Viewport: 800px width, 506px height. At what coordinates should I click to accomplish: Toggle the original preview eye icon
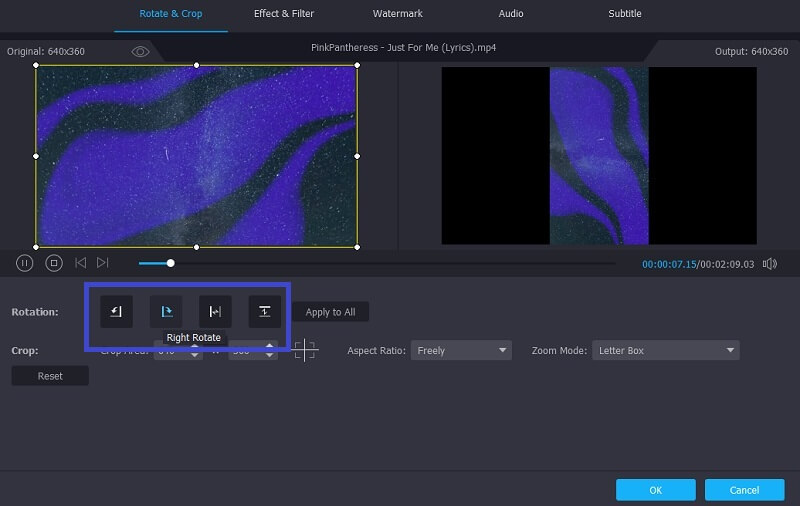click(x=140, y=51)
